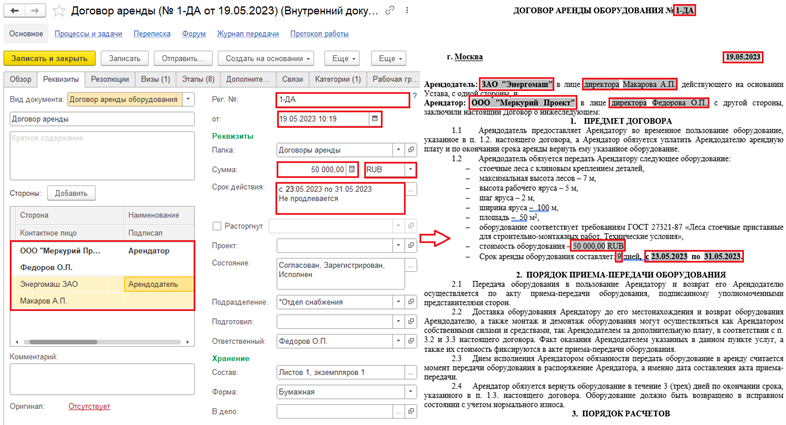The width and height of the screenshot is (786, 425).
Task: Open the Журнал передачи link
Action: pyautogui.click(x=248, y=34)
